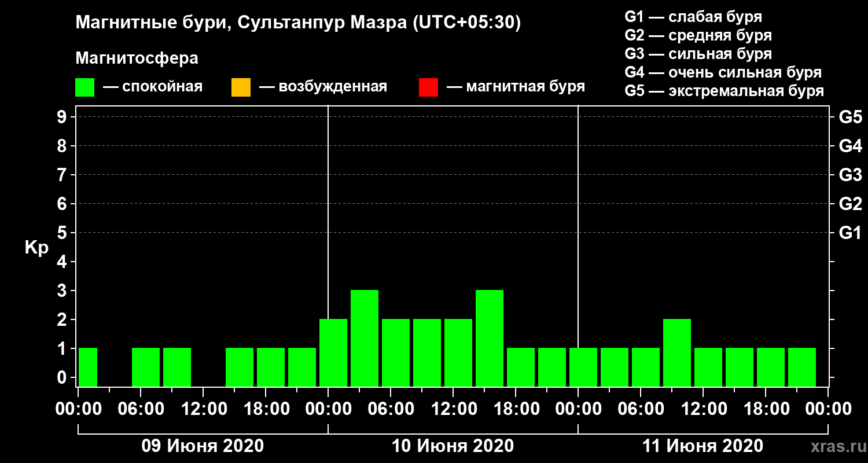Image resolution: width=868 pixels, height=463 pixels.
Task: Click the '09 Июня 2020' date label
Action: (x=203, y=446)
